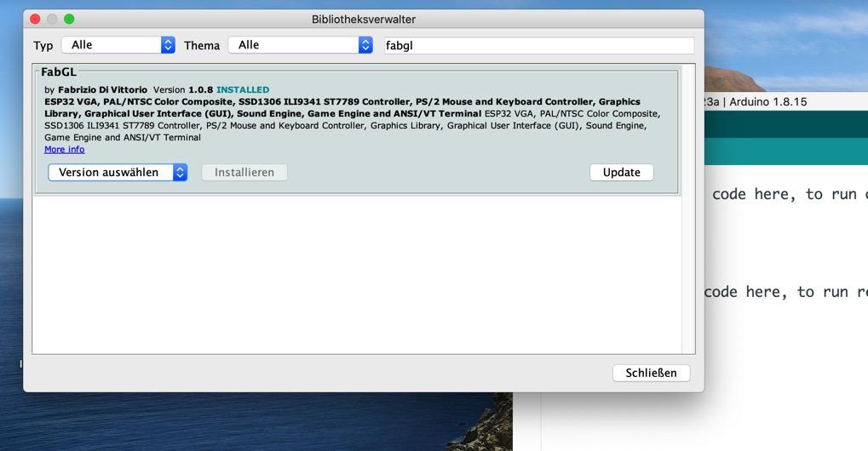The height and width of the screenshot is (451, 868).
Task: Click the search field containing fabgl
Action: [538, 45]
